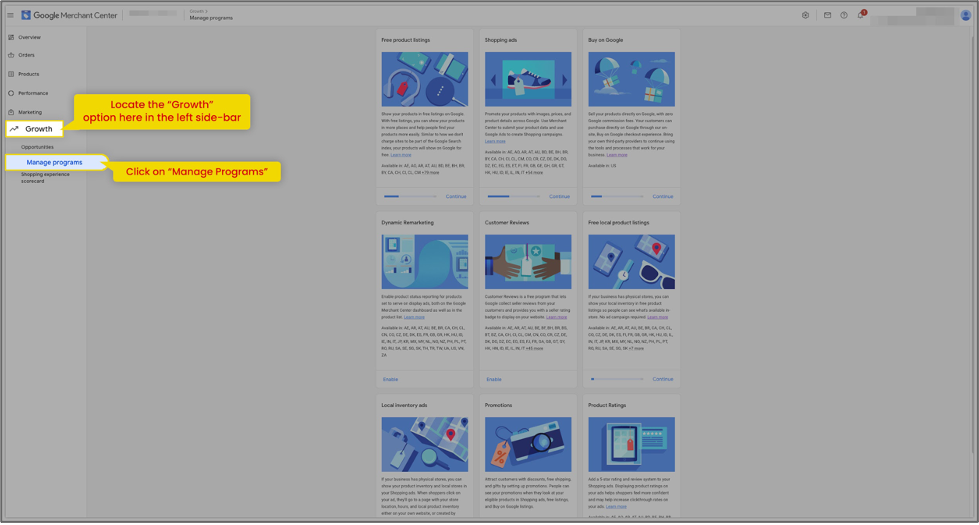
Task: Click Learn more in Customer Reviews card
Action: (556, 317)
